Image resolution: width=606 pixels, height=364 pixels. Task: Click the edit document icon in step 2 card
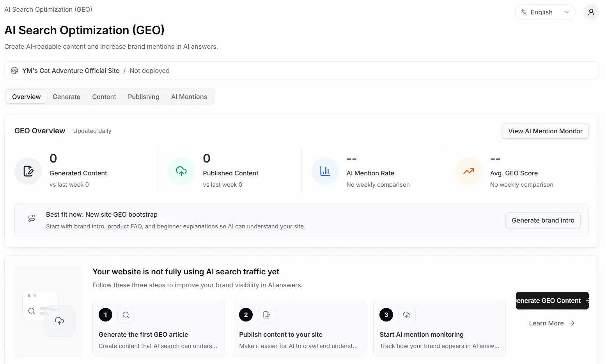click(x=267, y=315)
